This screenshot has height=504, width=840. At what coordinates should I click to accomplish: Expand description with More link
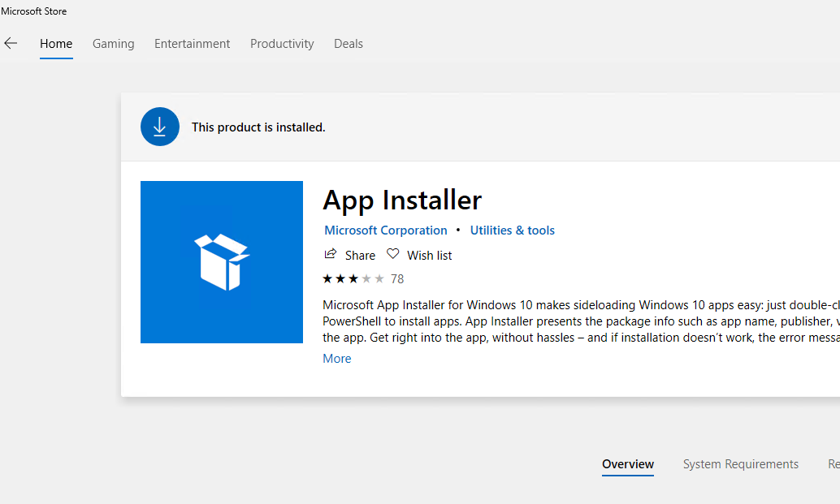coord(337,359)
